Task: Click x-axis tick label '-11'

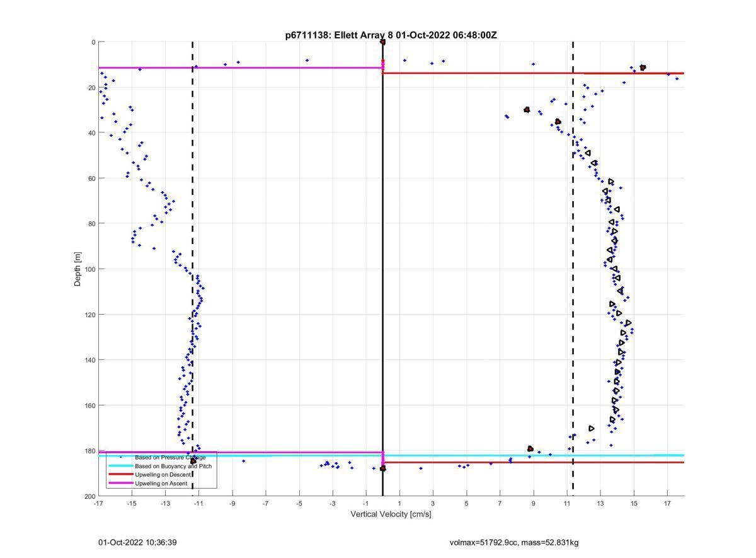Action: pos(198,503)
